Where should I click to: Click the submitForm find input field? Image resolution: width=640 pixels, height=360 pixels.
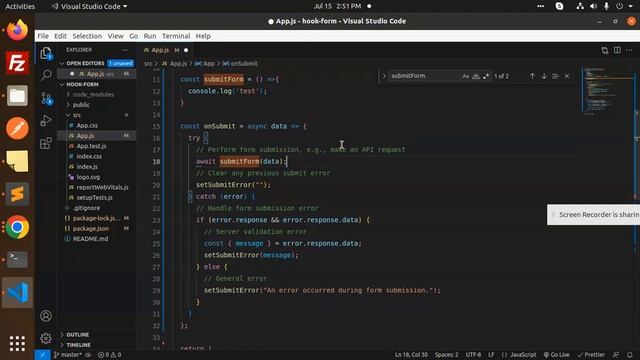(424, 76)
